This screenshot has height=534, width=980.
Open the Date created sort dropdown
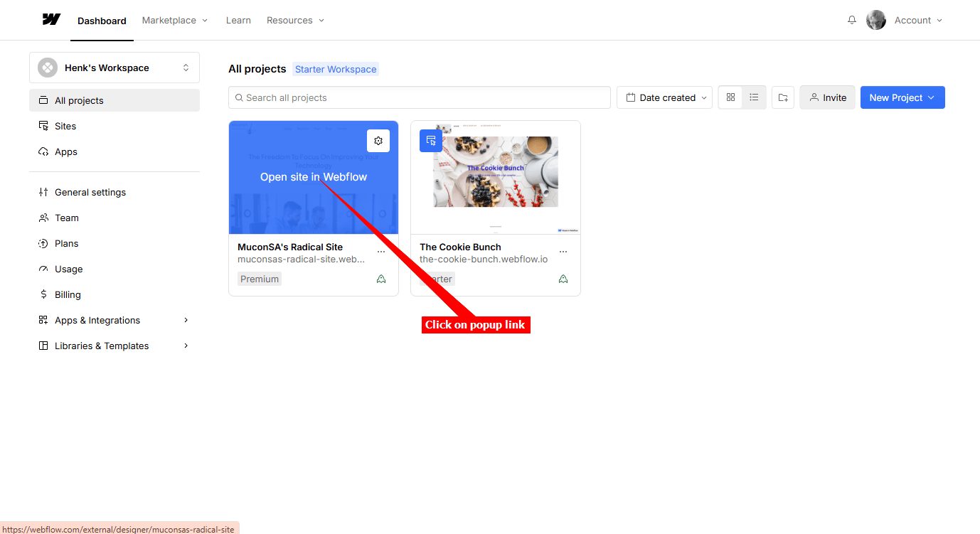(x=664, y=97)
